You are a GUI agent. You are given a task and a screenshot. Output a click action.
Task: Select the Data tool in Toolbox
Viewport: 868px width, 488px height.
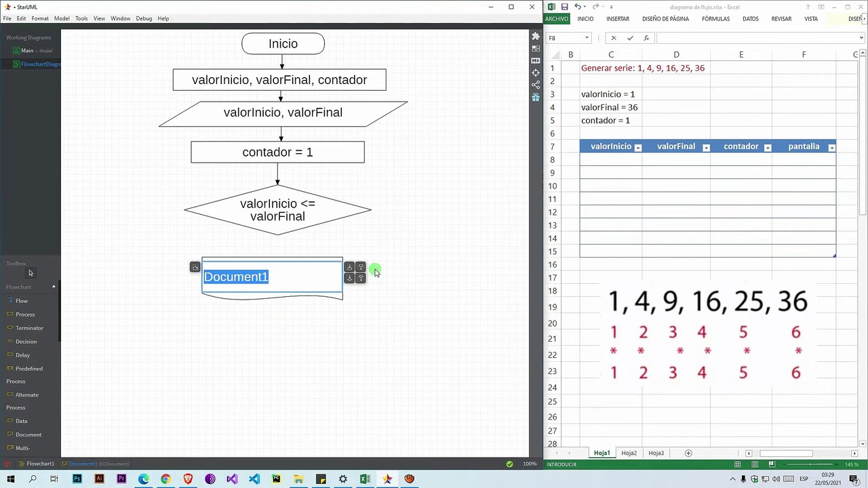click(x=21, y=421)
